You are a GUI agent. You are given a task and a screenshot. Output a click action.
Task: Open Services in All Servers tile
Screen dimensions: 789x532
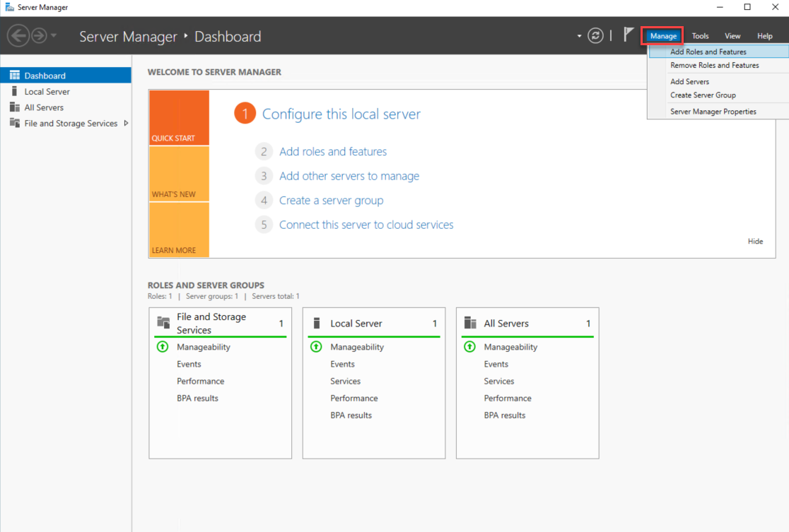[x=498, y=381]
